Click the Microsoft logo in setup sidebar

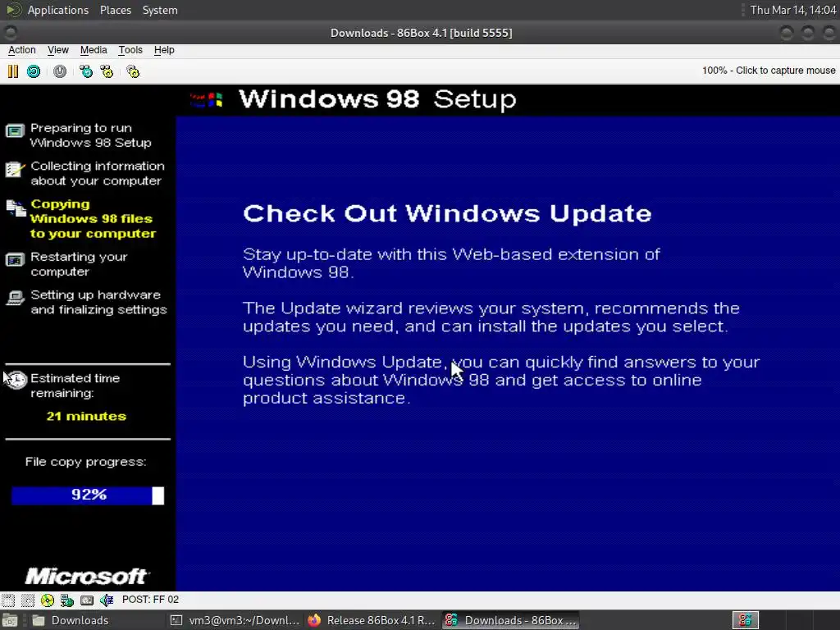[86, 577]
